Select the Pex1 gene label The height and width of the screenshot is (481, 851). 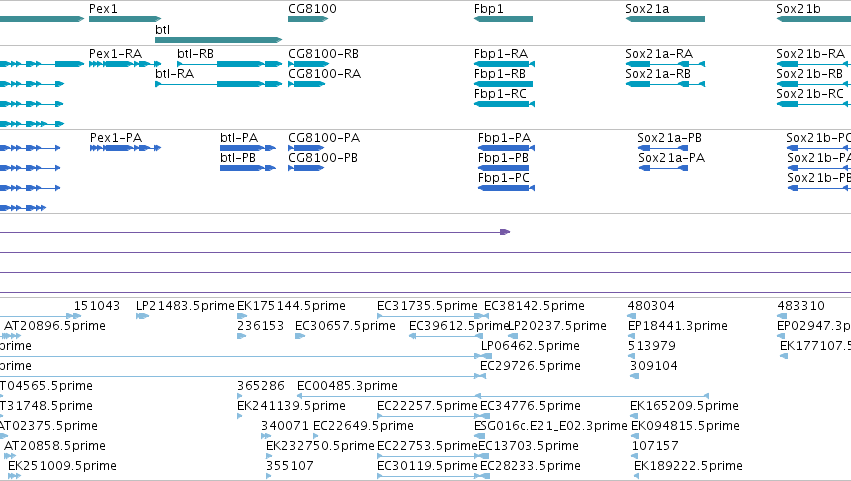point(103,9)
